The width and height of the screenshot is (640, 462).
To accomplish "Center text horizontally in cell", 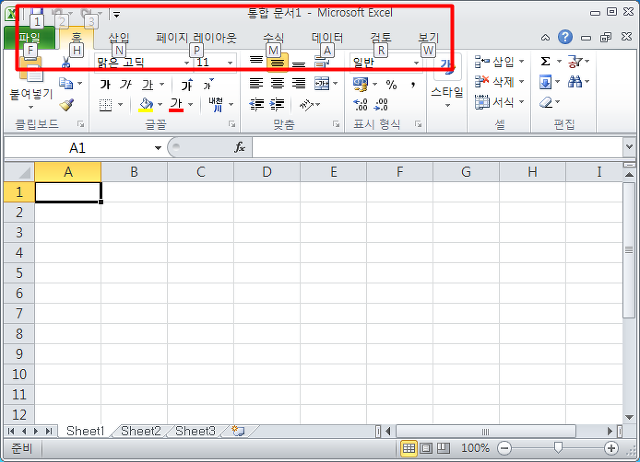I will [x=278, y=84].
